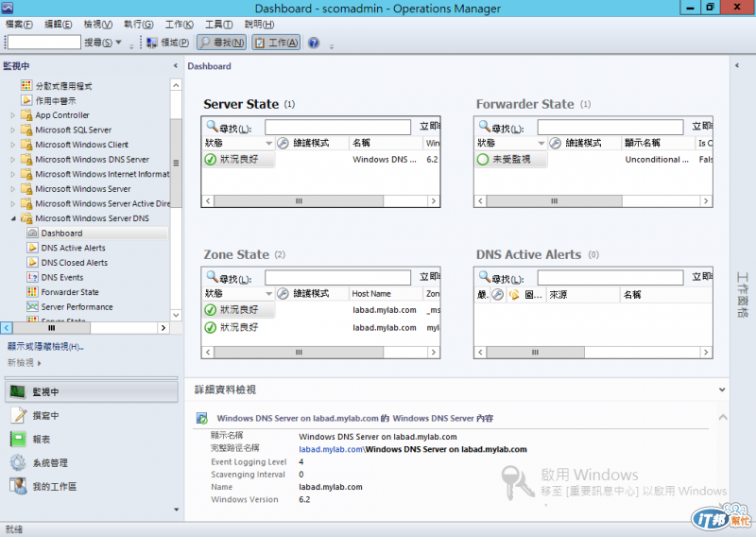Open the 新檢視 submenu

(25, 363)
